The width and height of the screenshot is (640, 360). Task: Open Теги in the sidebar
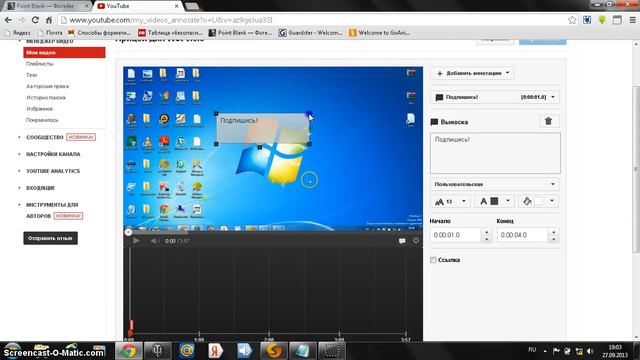pos(31,75)
